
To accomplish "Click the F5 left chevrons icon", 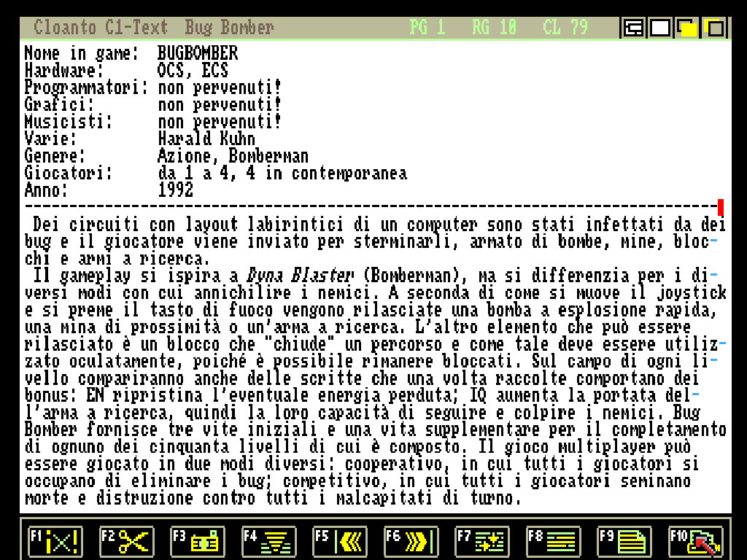I will [x=339, y=542].
